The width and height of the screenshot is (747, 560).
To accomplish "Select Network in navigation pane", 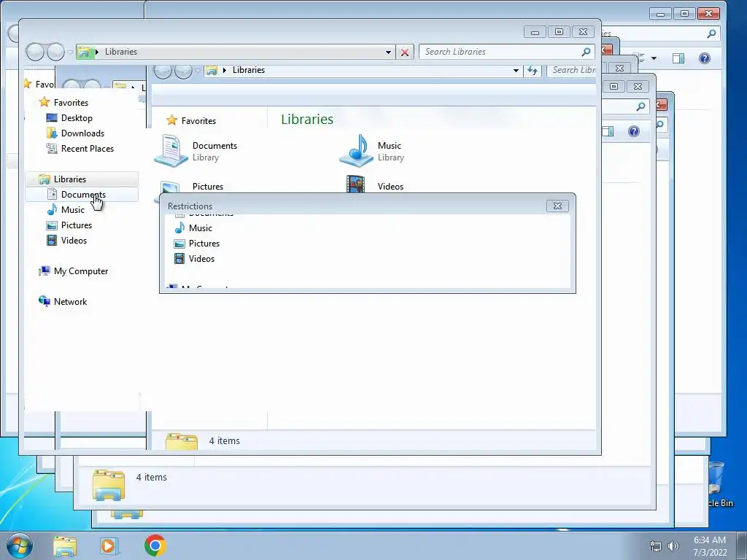I will pos(70,301).
